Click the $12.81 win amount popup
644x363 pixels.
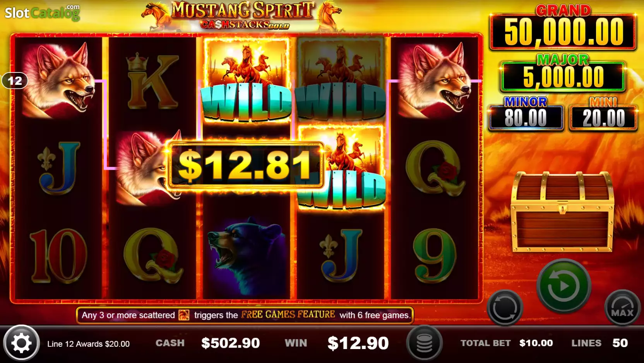(x=245, y=165)
